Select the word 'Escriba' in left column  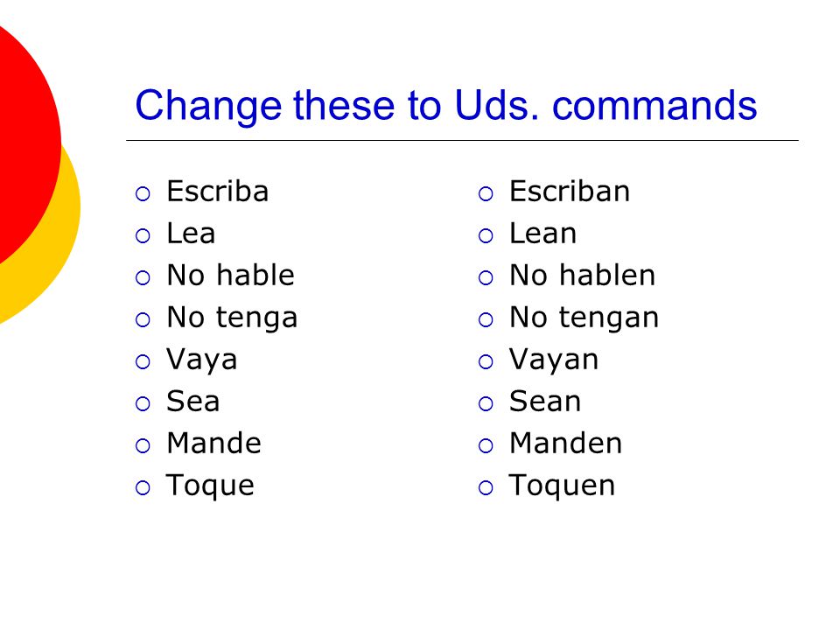[x=218, y=192]
